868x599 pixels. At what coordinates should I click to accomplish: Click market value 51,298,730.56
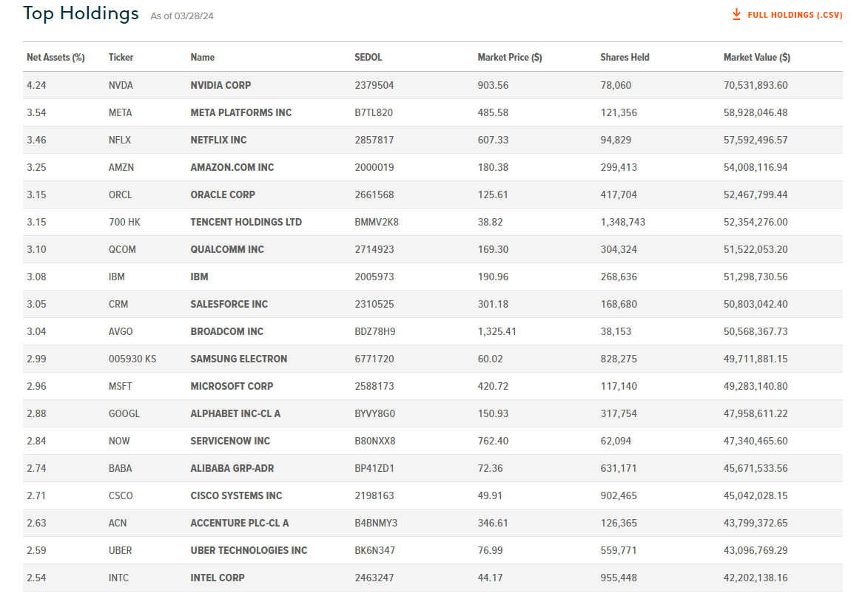tap(756, 277)
